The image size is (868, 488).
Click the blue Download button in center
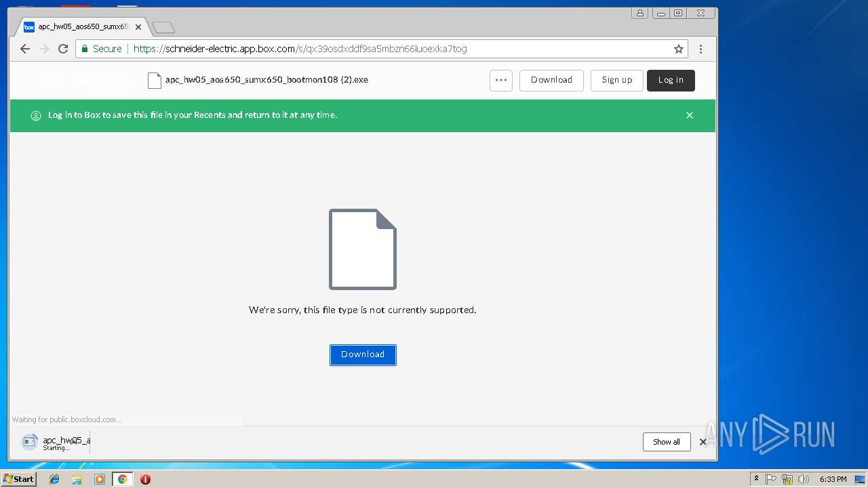[x=363, y=354]
